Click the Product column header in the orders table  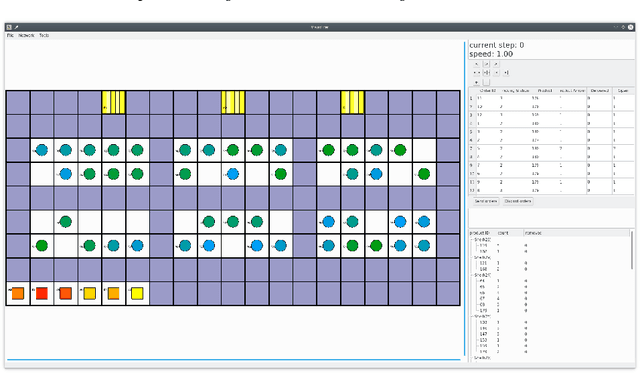pos(544,91)
